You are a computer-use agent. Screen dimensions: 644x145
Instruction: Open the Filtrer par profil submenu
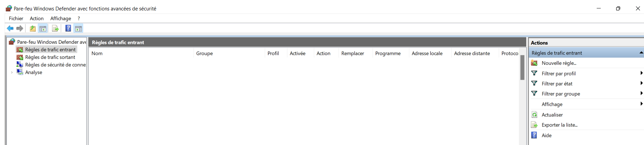[586, 73]
